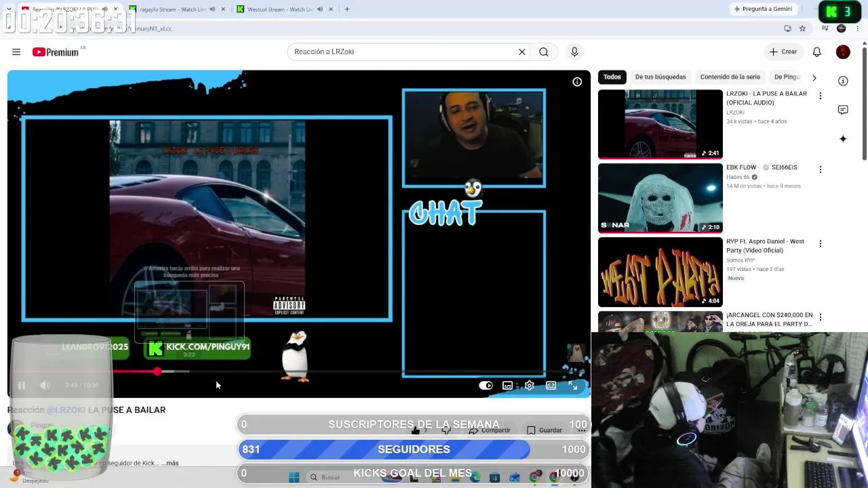Open the account avatar menu

point(843,52)
